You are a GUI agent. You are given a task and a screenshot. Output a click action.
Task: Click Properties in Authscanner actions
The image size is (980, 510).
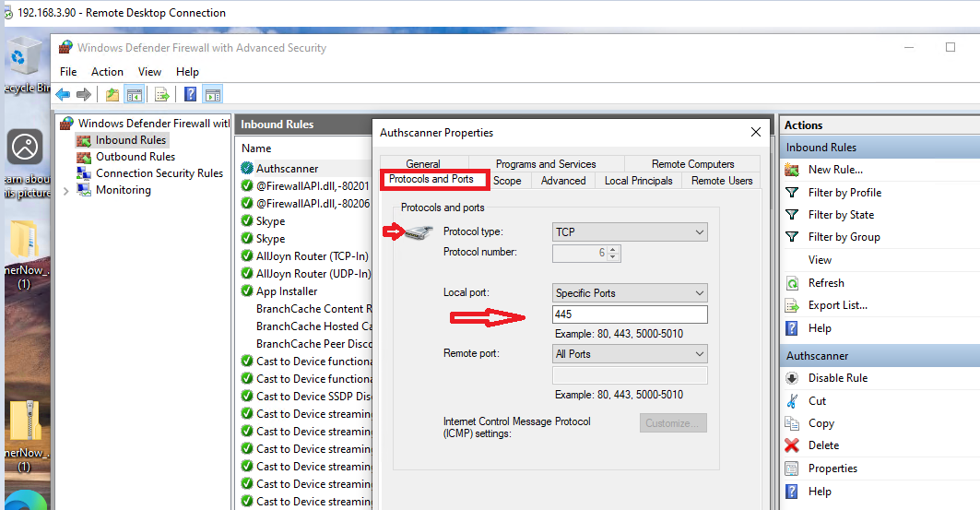[x=832, y=468]
